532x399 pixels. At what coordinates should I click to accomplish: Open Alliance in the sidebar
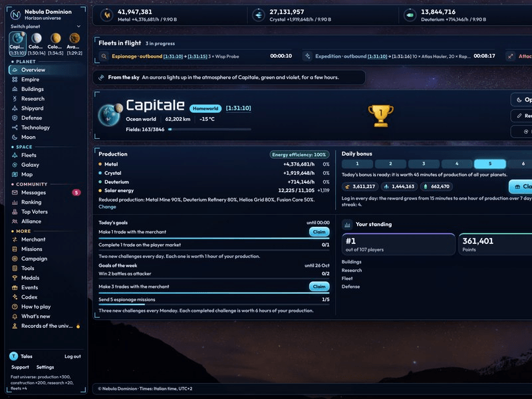tap(46, 221)
